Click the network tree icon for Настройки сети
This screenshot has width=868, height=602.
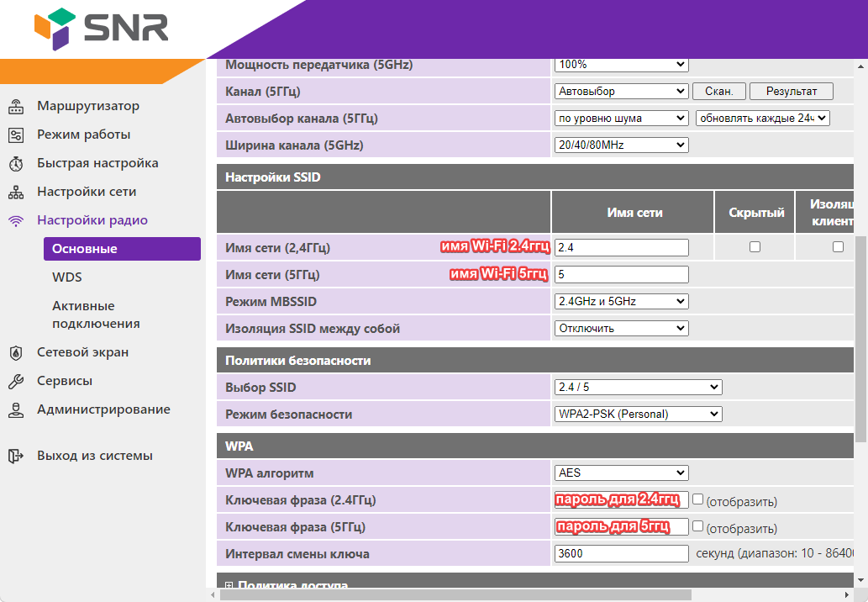tap(16, 193)
